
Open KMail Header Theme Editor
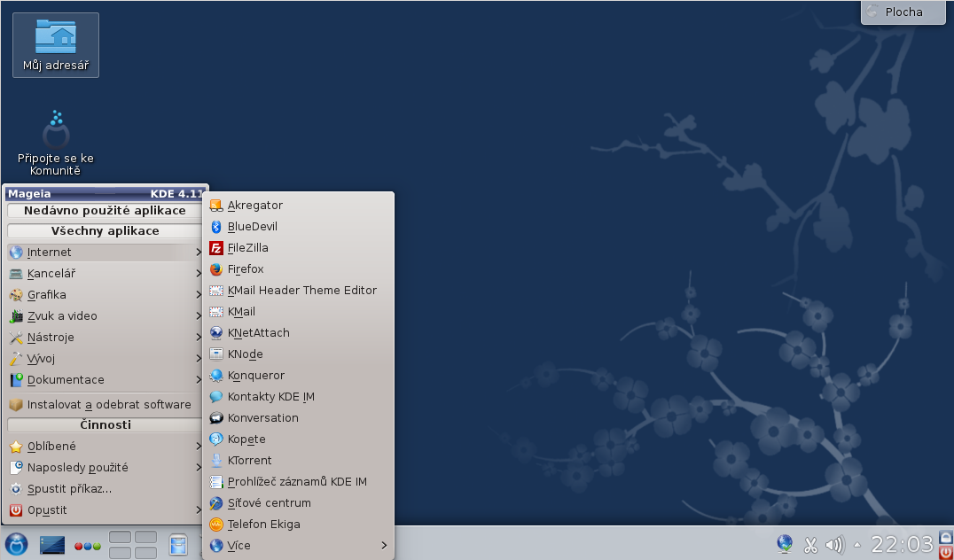(298, 291)
